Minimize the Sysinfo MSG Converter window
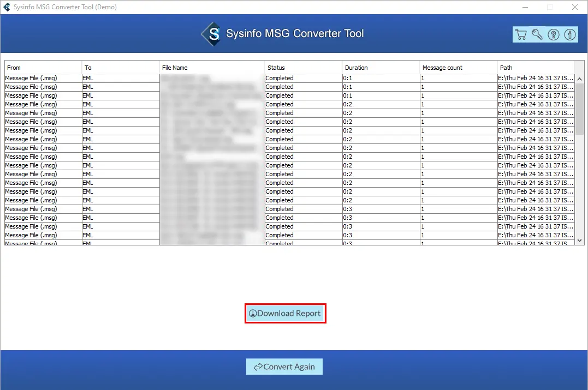This screenshot has width=588, height=390. 525,7
